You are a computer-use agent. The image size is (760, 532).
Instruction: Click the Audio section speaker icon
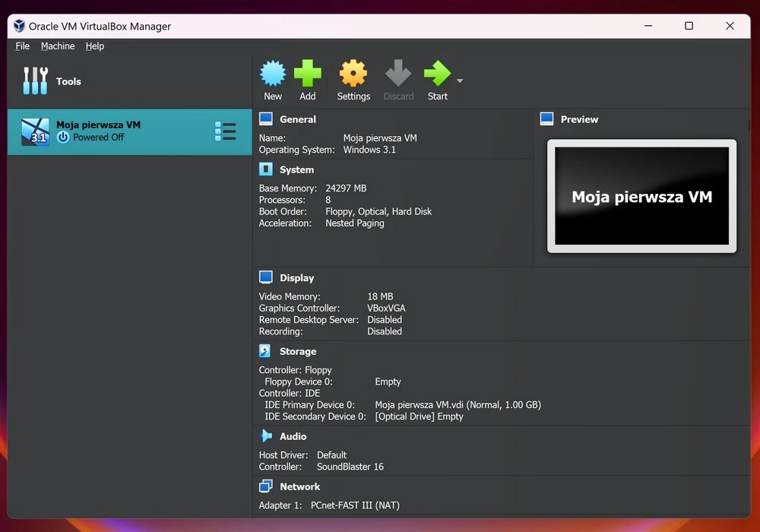click(x=266, y=436)
